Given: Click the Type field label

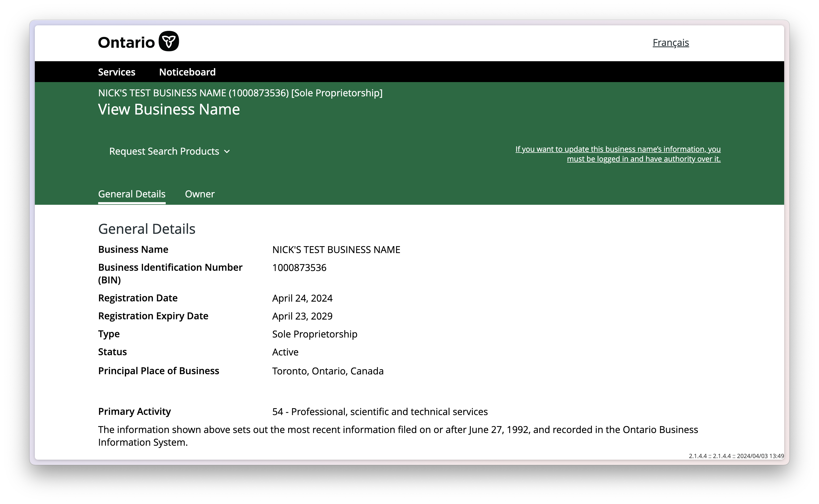Looking at the screenshot, I should pos(109,334).
